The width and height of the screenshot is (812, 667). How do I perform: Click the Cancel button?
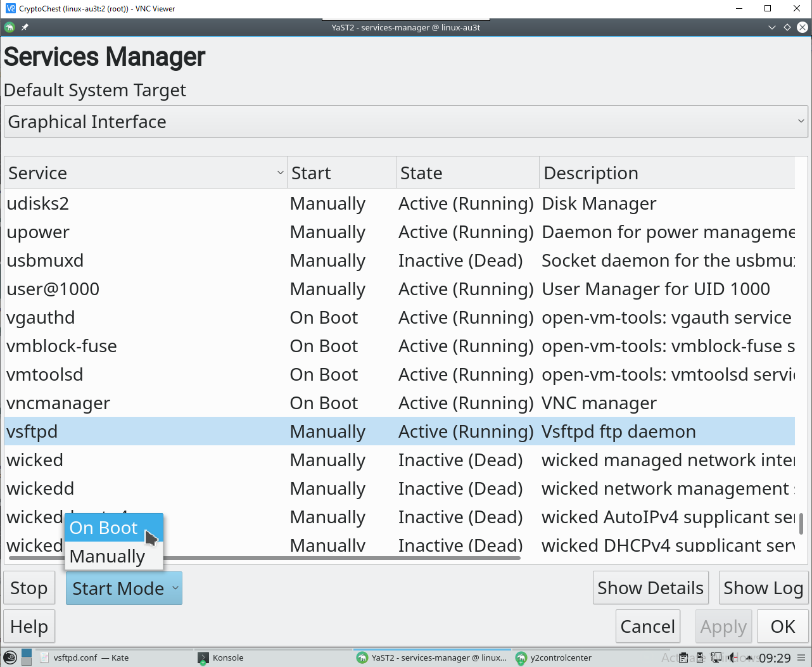(647, 626)
